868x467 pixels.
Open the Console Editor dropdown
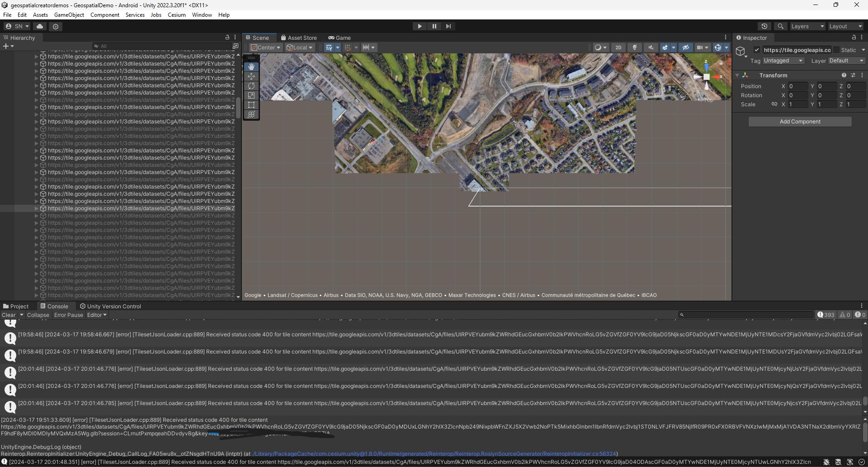pos(97,315)
